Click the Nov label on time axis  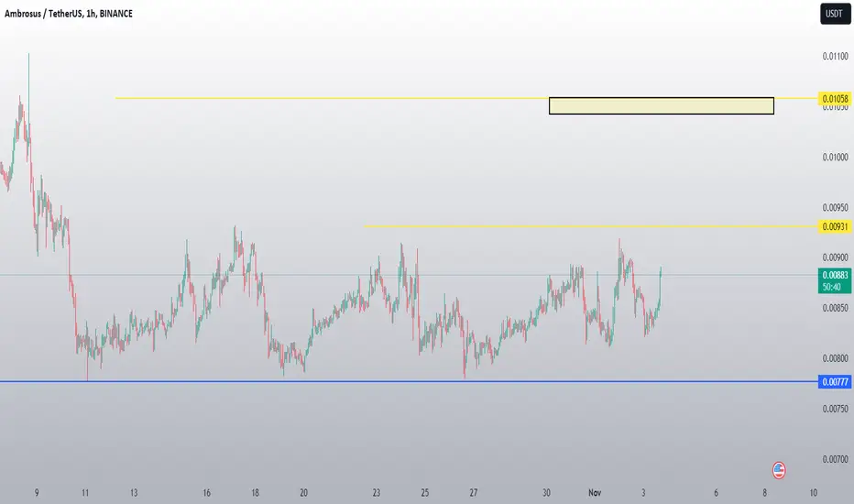594,493
